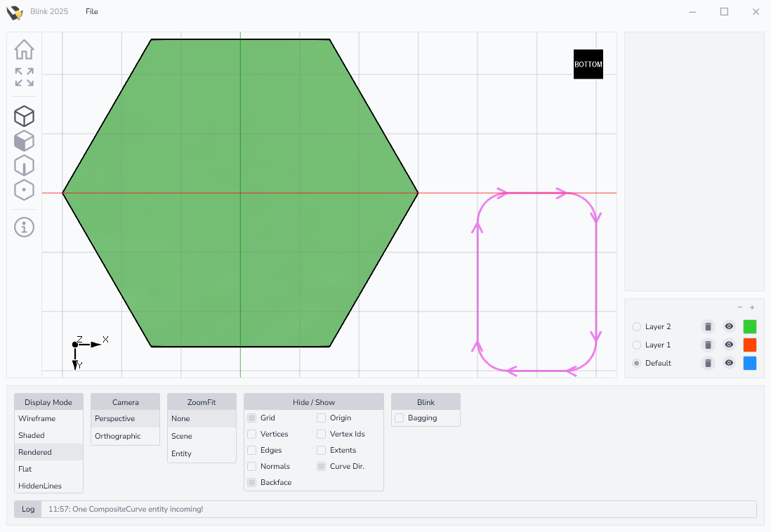This screenshot has width=771, height=532.
Task: Delete Layer 2 with trash icon
Action: pyautogui.click(x=708, y=326)
